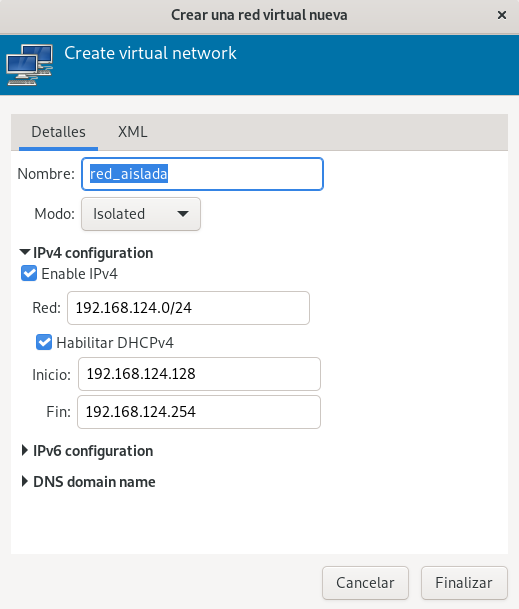The height and width of the screenshot is (609, 519).
Task: Close the Crear una red virtual nueva dialog
Action: [x=502, y=15]
